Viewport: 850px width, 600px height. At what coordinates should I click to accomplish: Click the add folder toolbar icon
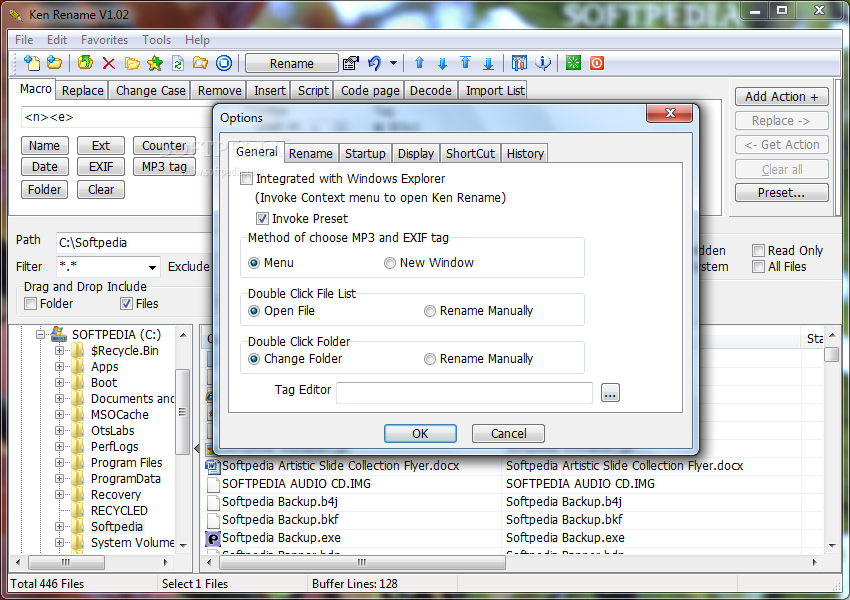click(54, 63)
